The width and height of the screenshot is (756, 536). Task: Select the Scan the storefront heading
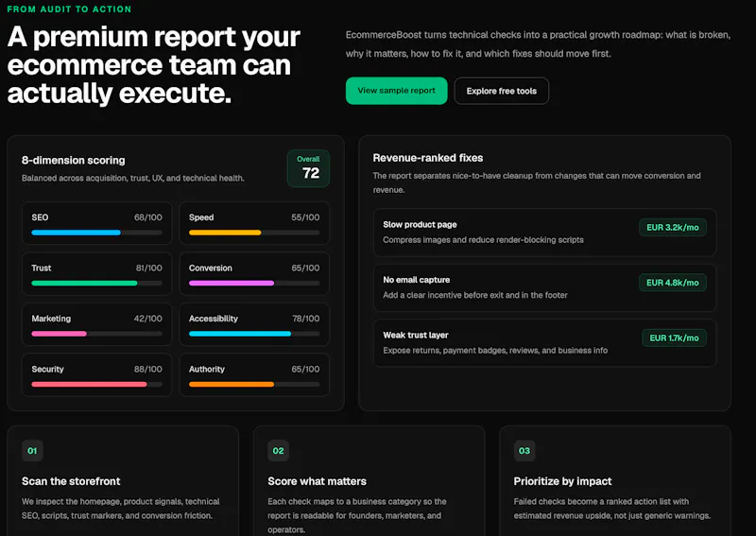point(71,481)
